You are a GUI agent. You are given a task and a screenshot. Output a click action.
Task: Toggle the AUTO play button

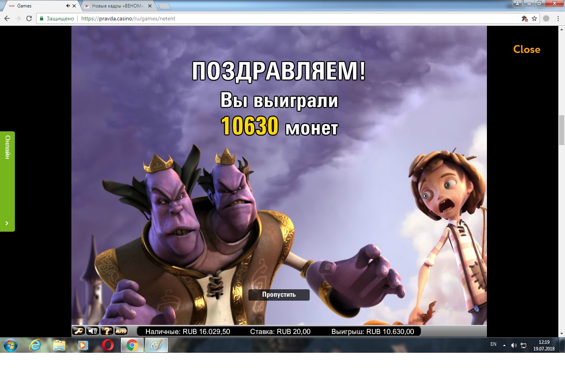tap(121, 331)
